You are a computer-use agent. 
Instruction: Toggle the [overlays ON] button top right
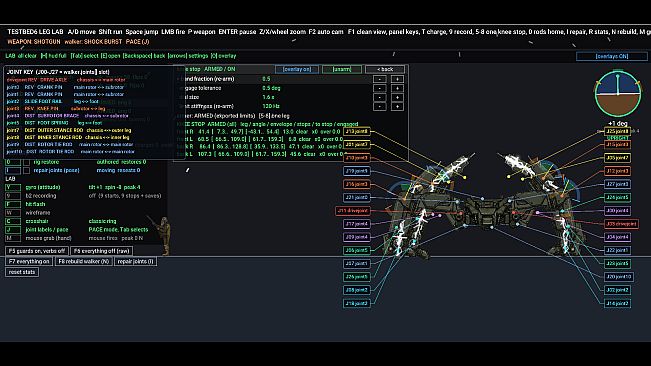pyautogui.click(x=612, y=56)
